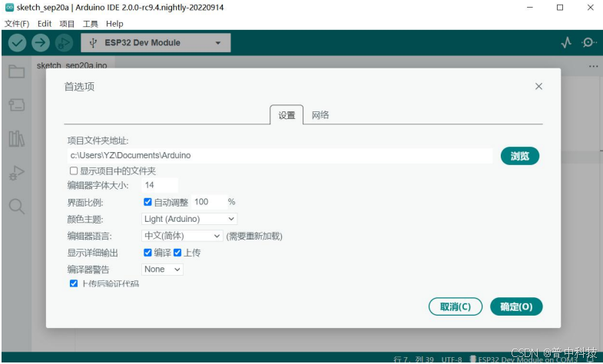Uncheck the 编译 verbose output checkbox
Screen dimensions: 603x364
147,253
